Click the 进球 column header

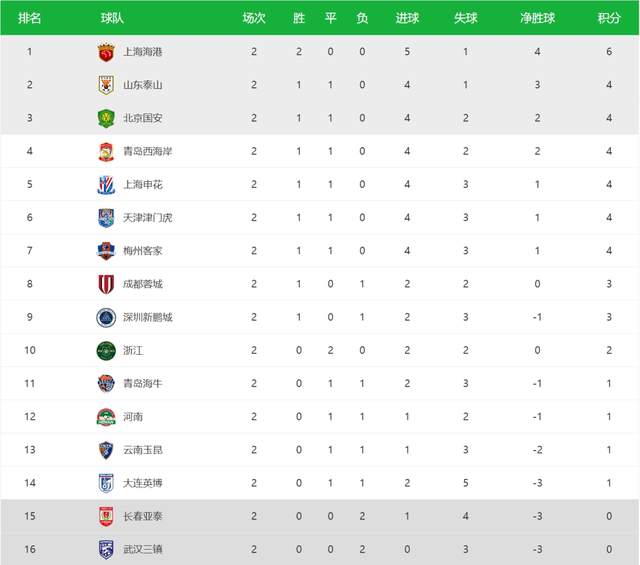[407, 18]
